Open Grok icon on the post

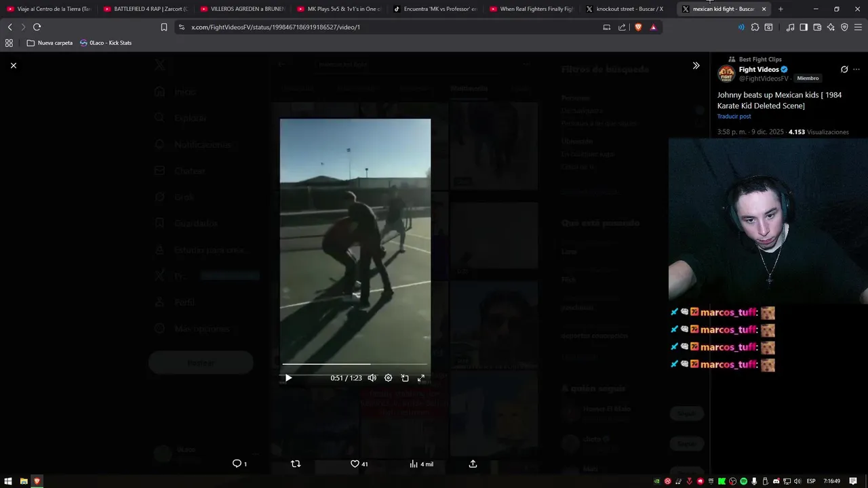pyautogui.click(x=844, y=69)
